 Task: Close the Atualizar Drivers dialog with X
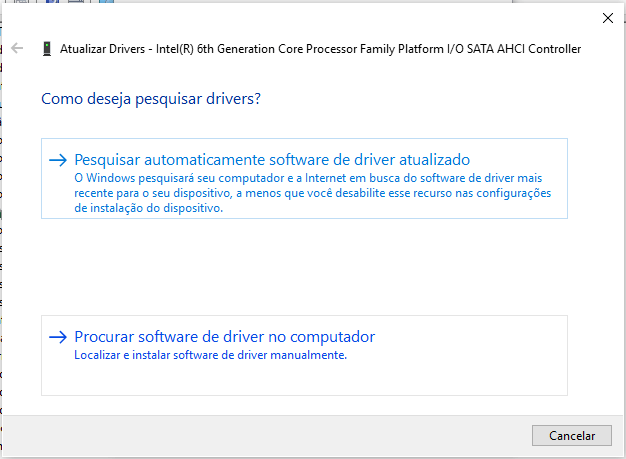tap(608, 18)
